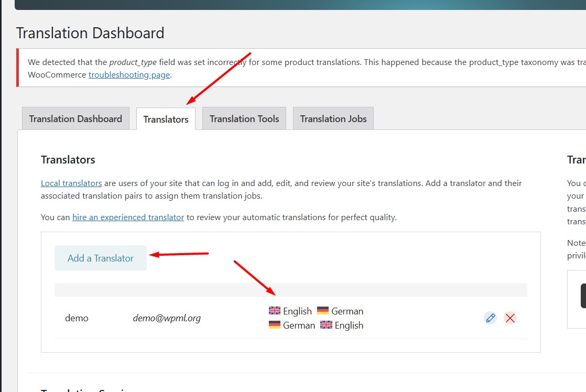Click the pencil edit icon for demo translator
The height and width of the screenshot is (392, 586).
tap(490, 318)
